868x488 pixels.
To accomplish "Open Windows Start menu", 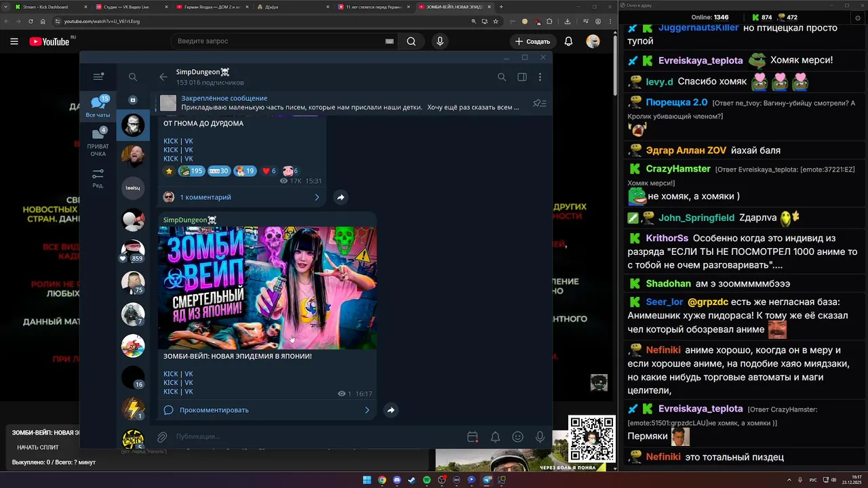I will [367, 480].
